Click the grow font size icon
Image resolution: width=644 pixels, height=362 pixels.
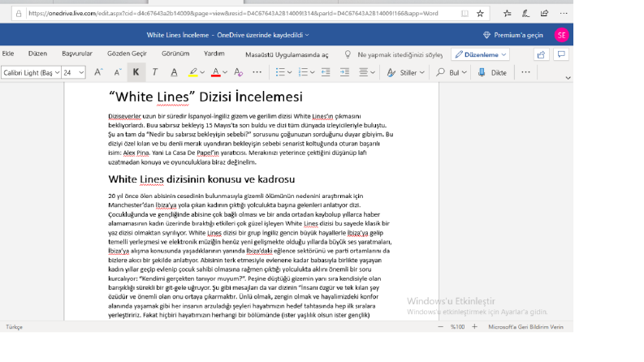pos(98,73)
